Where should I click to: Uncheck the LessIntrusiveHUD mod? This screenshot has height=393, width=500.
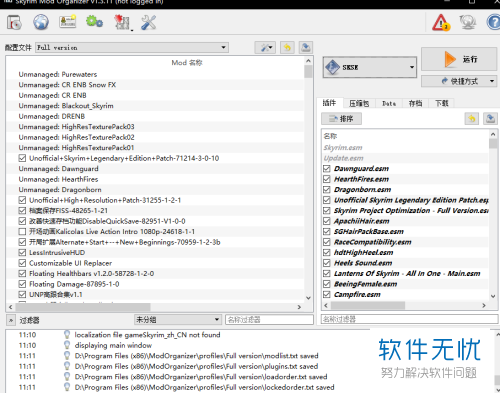click(22, 252)
